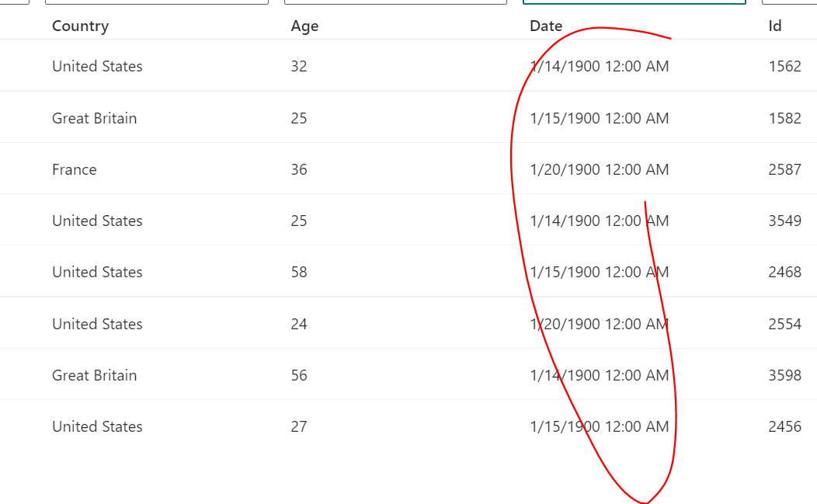The width and height of the screenshot is (817, 504).
Task: Click the last United States row
Action: (x=97, y=426)
